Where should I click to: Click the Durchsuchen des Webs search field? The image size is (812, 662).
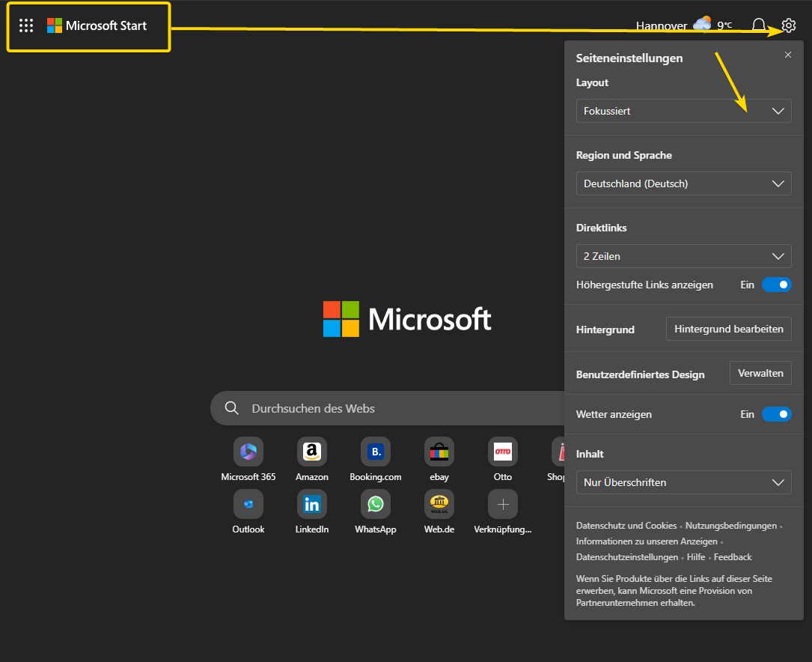[388, 408]
